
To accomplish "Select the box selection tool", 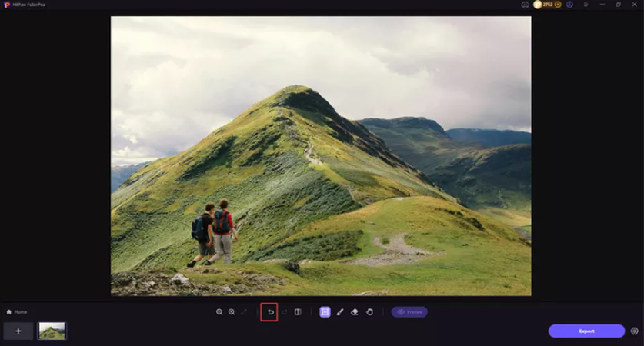I will click(x=325, y=312).
